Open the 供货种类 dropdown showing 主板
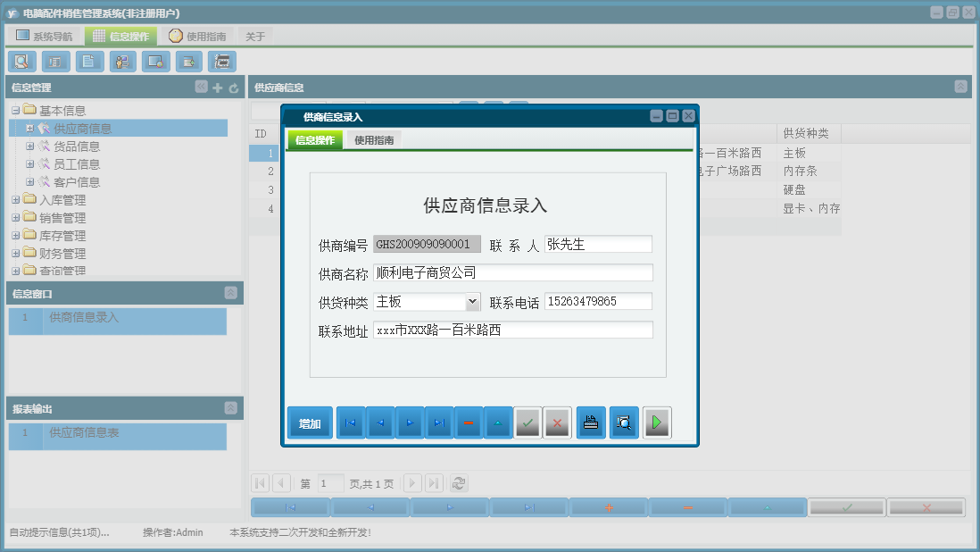Viewport: 980px width, 552px height. (x=473, y=302)
